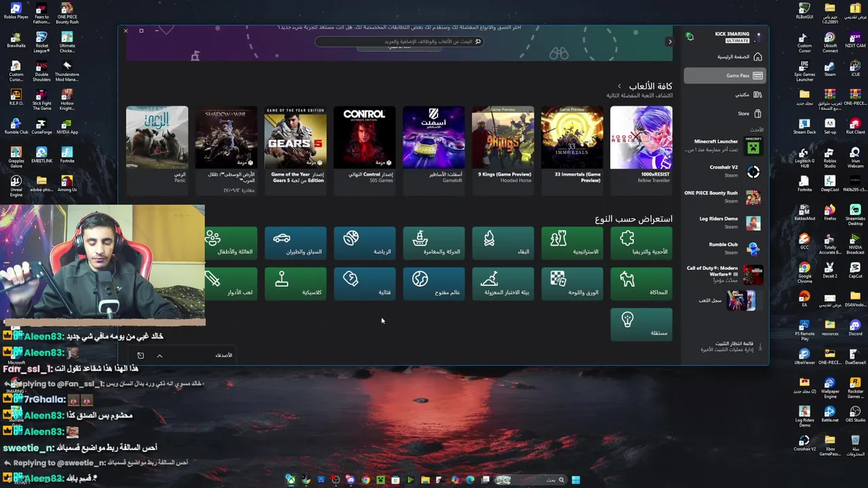Click the Xbox app search field

pos(399,41)
